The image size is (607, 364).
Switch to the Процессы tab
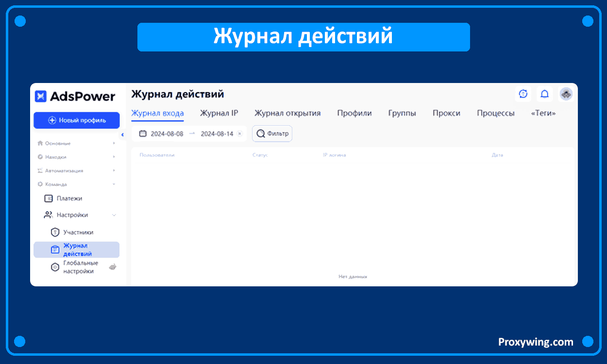495,113
